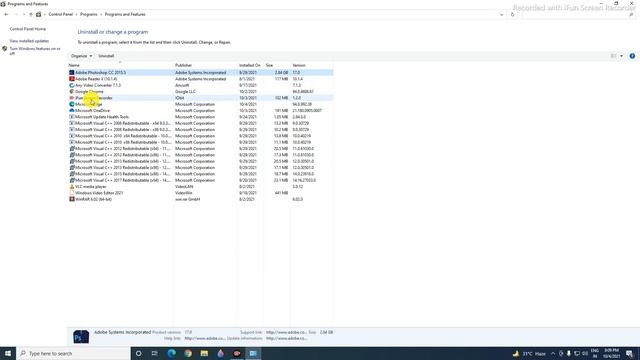Select the row with version 9.0.30729 sized 13.2 MB
Screen dimensions: 640x360
200,123
